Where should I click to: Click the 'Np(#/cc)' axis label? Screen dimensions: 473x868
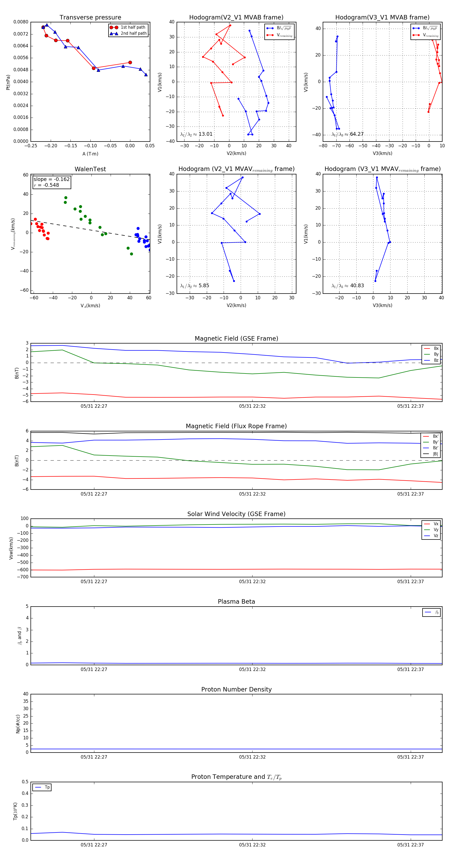(18, 724)
